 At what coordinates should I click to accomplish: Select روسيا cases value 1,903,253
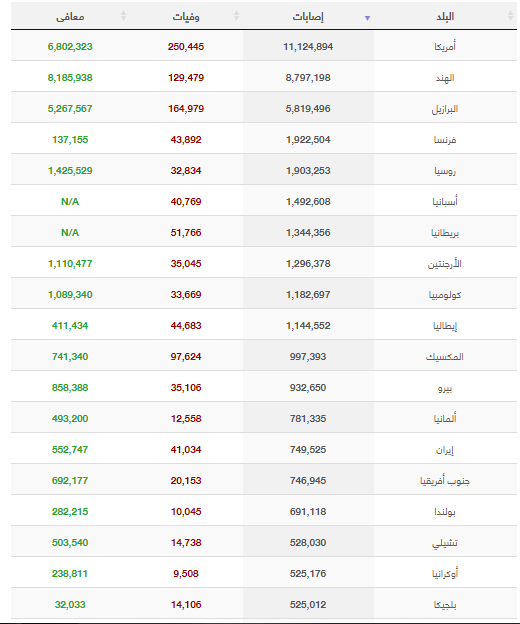308,171
